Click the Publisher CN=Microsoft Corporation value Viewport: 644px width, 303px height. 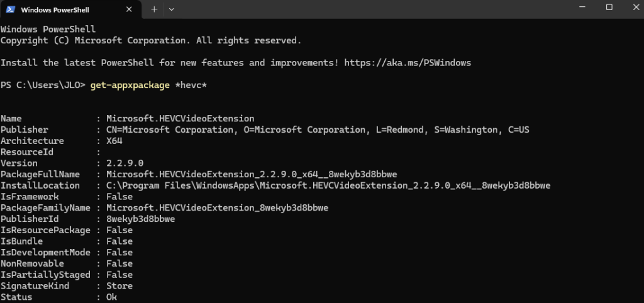(318, 129)
